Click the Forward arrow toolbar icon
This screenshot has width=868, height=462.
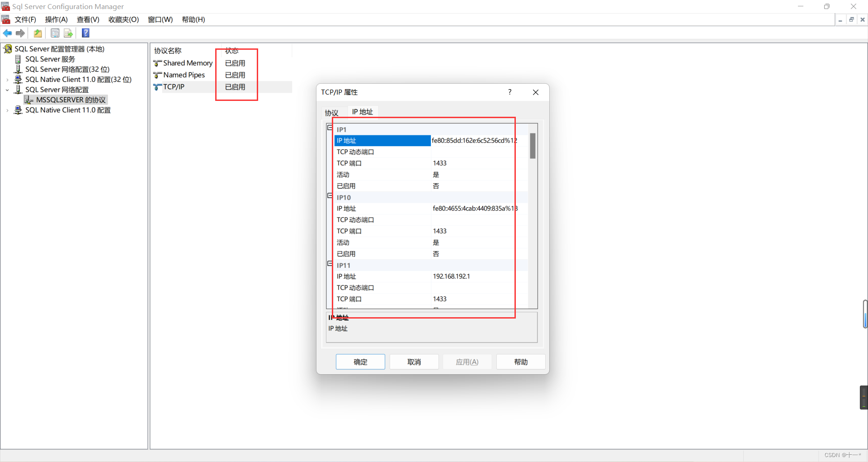(x=20, y=33)
